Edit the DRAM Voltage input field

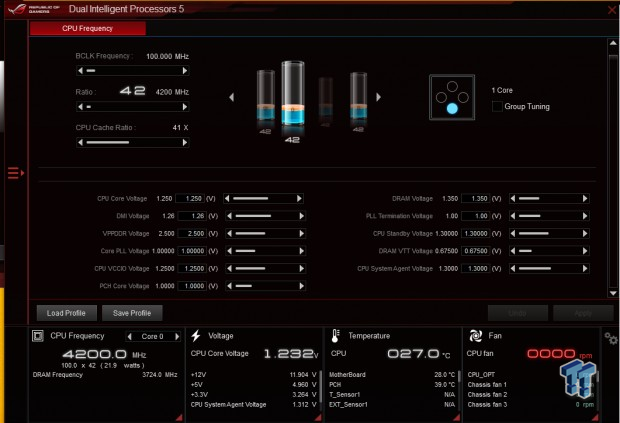coord(476,198)
